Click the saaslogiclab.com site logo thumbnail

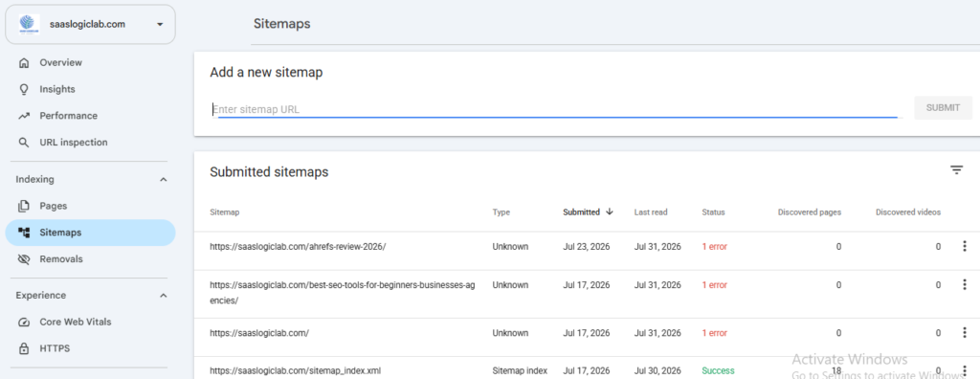tap(29, 24)
